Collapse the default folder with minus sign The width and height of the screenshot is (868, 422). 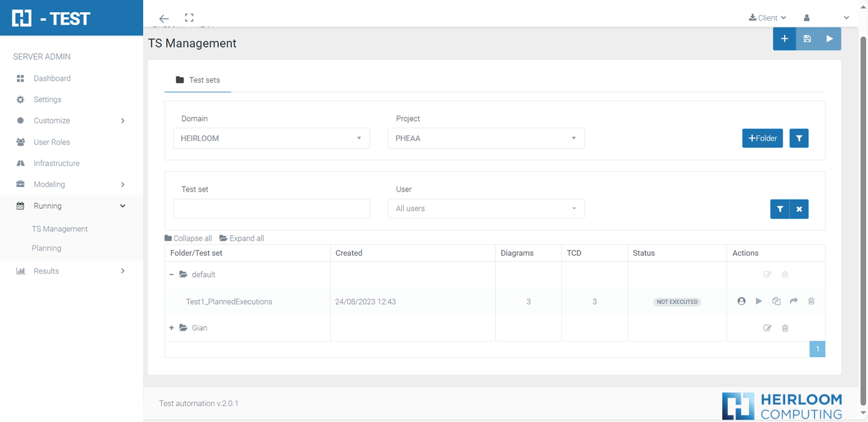(171, 274)
